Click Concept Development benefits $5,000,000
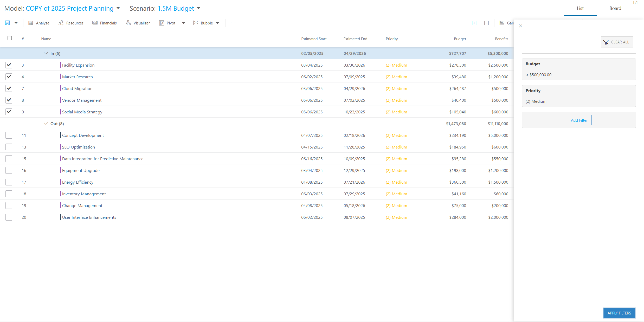This screenshot has height=322, width=644. (x=498, y=135)
